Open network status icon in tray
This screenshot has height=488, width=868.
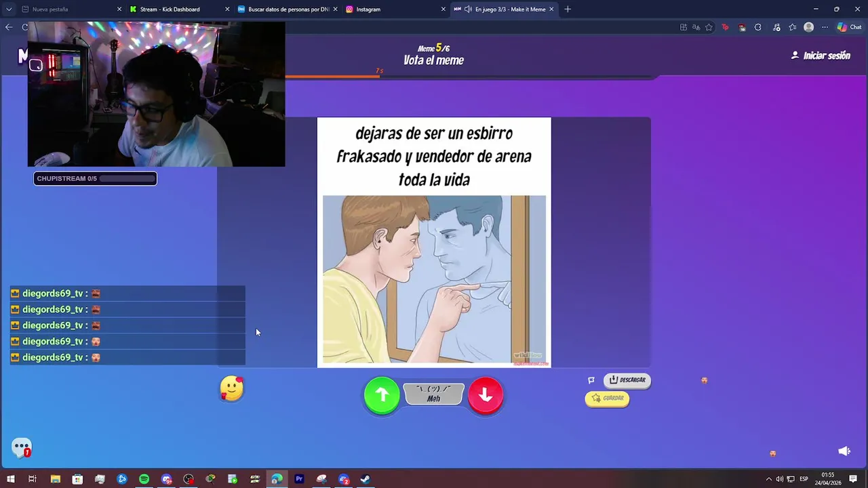tap(791, 479)
